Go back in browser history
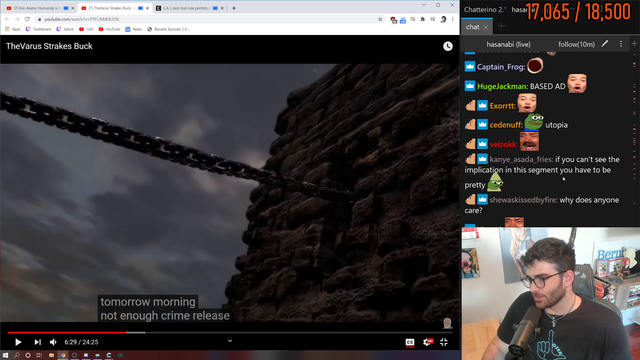This screenshot has height=360, width=640. (7, 19)
